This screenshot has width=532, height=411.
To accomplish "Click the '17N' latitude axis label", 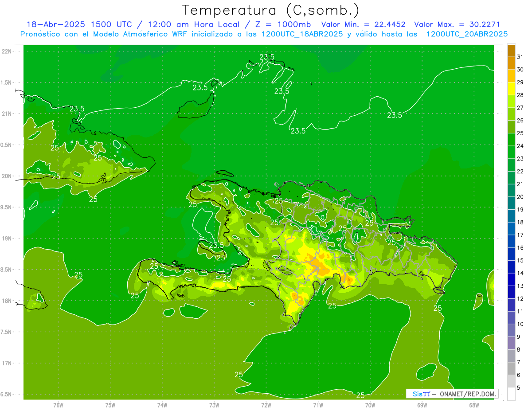I will point(7,363).
